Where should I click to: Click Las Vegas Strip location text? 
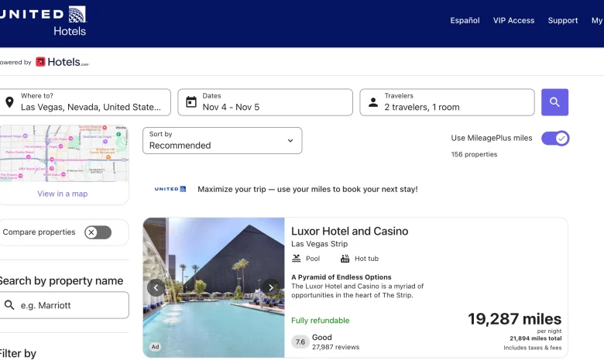(319, 244)
